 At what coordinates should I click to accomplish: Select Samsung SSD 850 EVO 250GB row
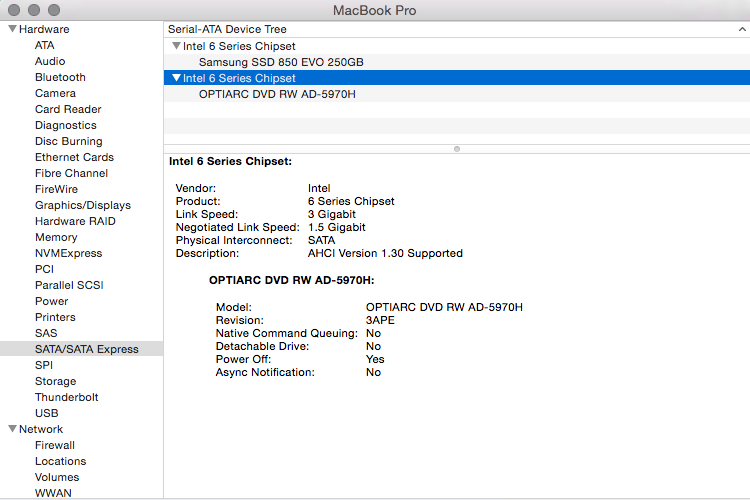click(457, 62)
